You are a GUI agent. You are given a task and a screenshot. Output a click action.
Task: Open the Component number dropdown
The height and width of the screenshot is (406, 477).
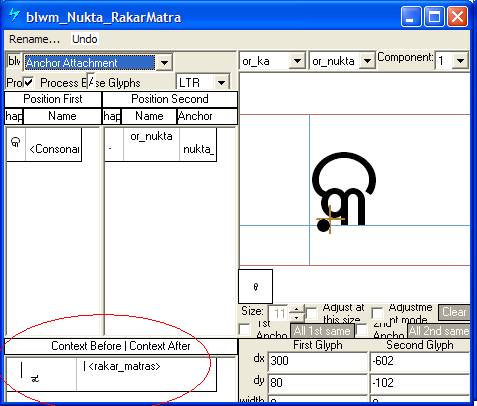tap(460, 61)
